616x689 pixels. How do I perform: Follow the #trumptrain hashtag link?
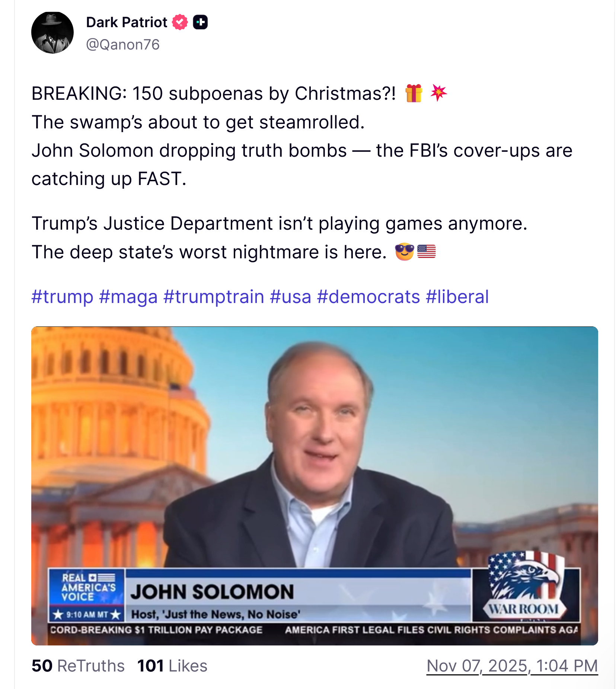click(x=214, y=297)
